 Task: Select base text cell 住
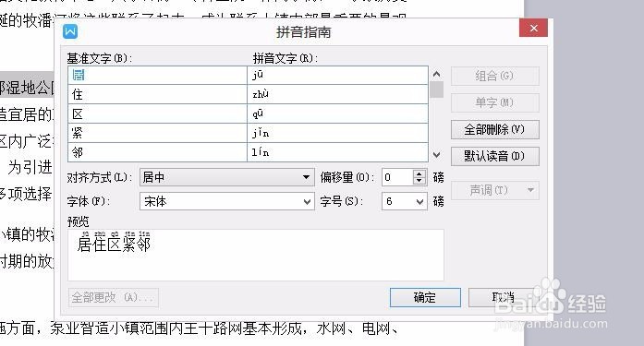click(157, 95)
